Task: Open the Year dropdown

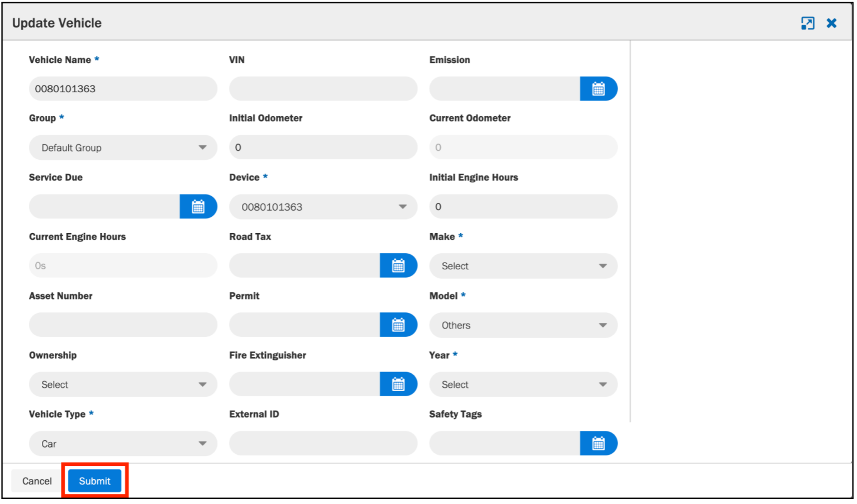Action: click(523, 384)
